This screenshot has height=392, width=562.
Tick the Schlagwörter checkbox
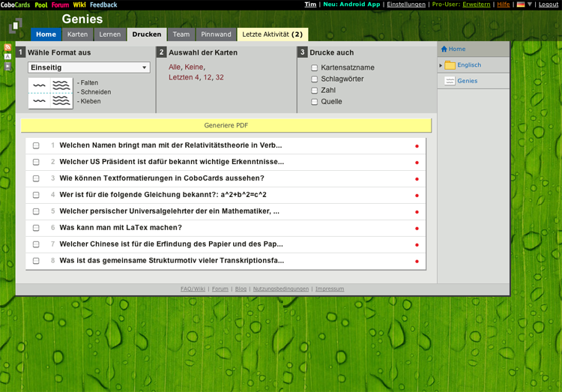[315, 79]
